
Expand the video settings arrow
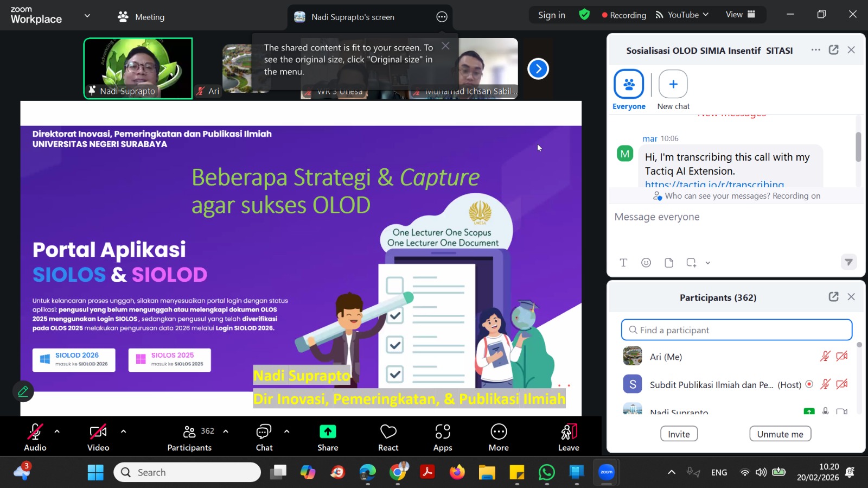point(123,432)
